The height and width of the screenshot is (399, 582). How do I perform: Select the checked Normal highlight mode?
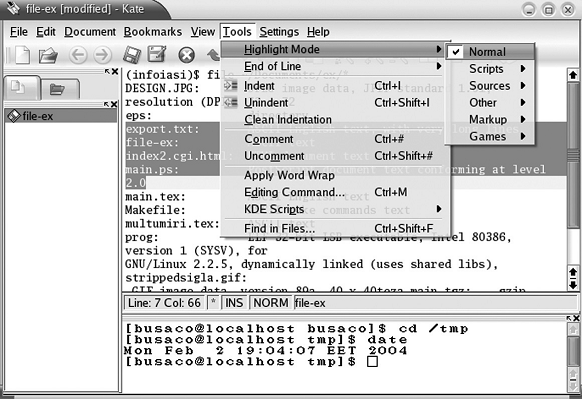490,52
